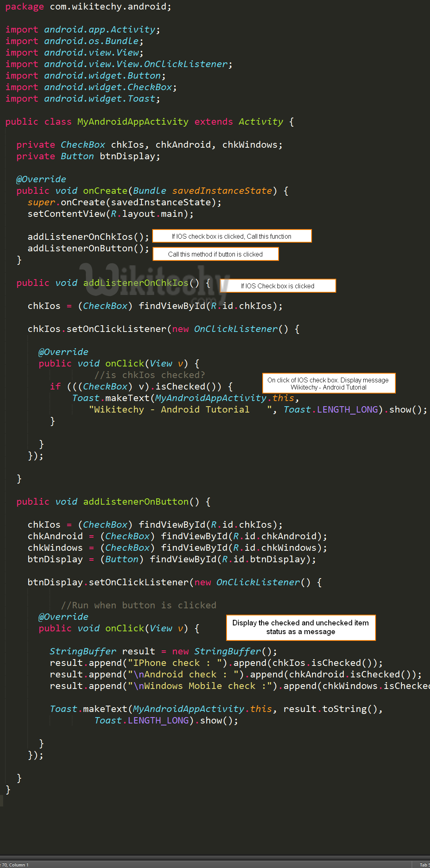Viewport: 430px width, 868px height.
Task: Click the import android.widget.Button line
Action: pos(85,76)
